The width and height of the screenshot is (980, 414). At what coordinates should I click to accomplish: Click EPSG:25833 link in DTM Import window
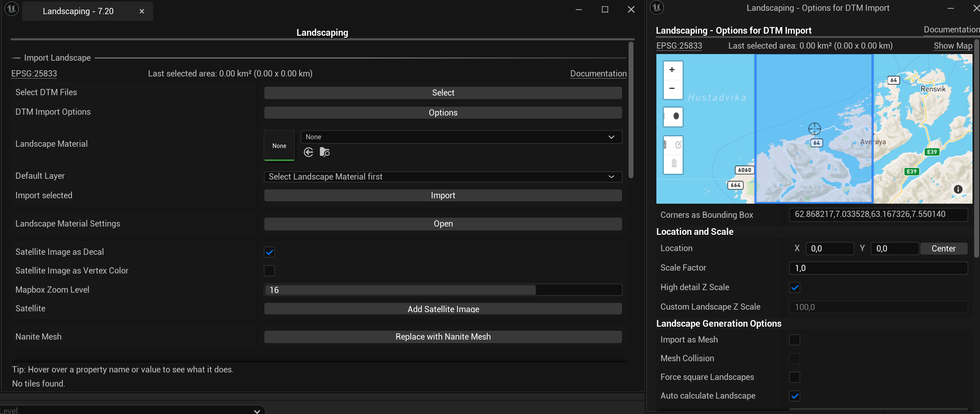point(679,46)
